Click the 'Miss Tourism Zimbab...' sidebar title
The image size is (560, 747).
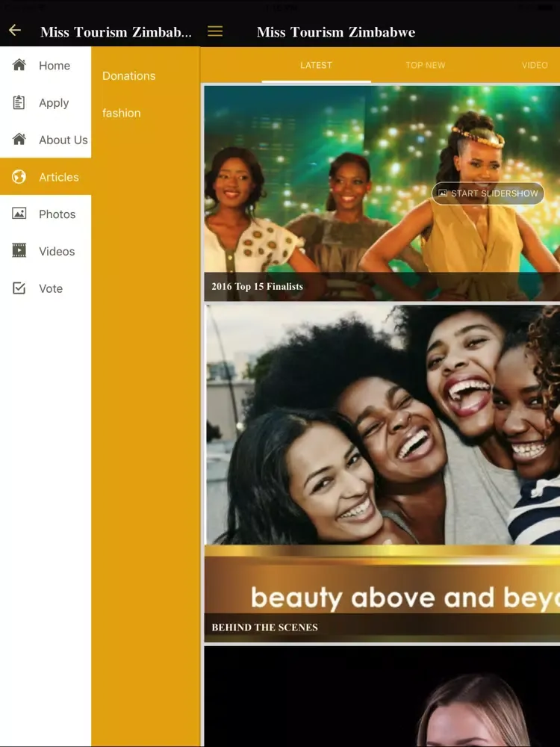tap(116, 32)
